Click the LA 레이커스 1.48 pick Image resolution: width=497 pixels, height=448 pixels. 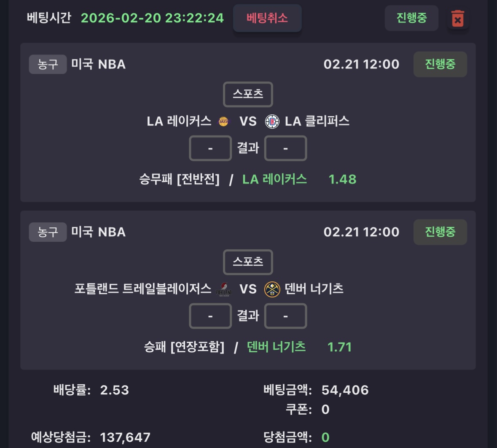pyautogui.click(x=299, y=179)
